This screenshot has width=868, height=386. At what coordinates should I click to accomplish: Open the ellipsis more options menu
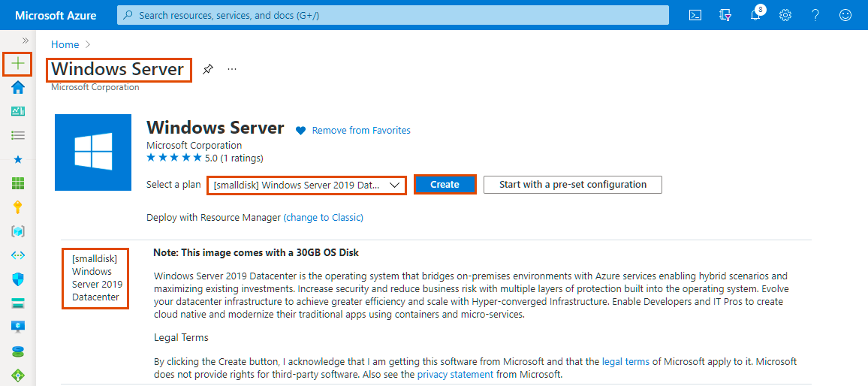click(232, 69)
